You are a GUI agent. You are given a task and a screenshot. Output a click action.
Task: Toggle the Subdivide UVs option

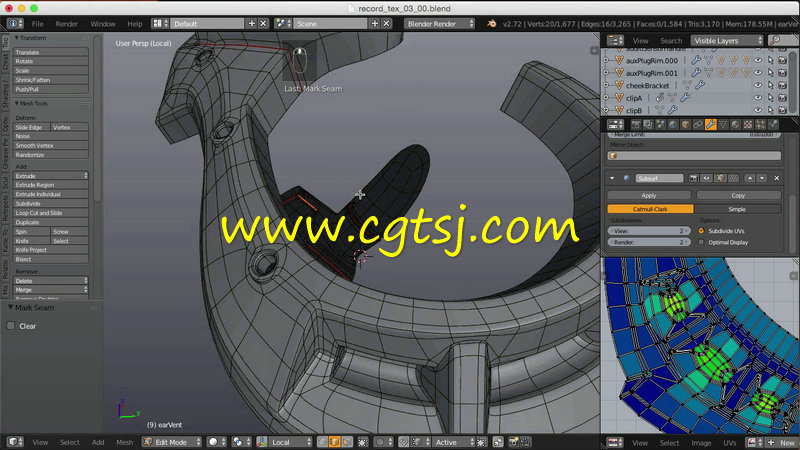click(x=701, y=231)
